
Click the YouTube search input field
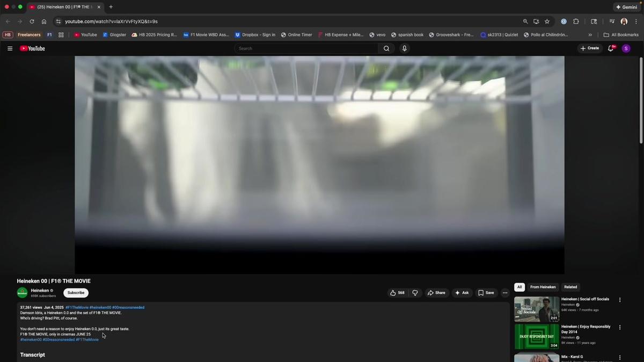[306, 48]
